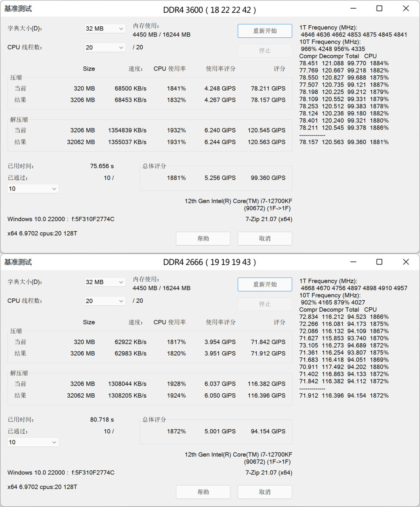Click the 3.951 GIPS compression usage rating
This screenshot has width=420, height=507.
point(220,354)
